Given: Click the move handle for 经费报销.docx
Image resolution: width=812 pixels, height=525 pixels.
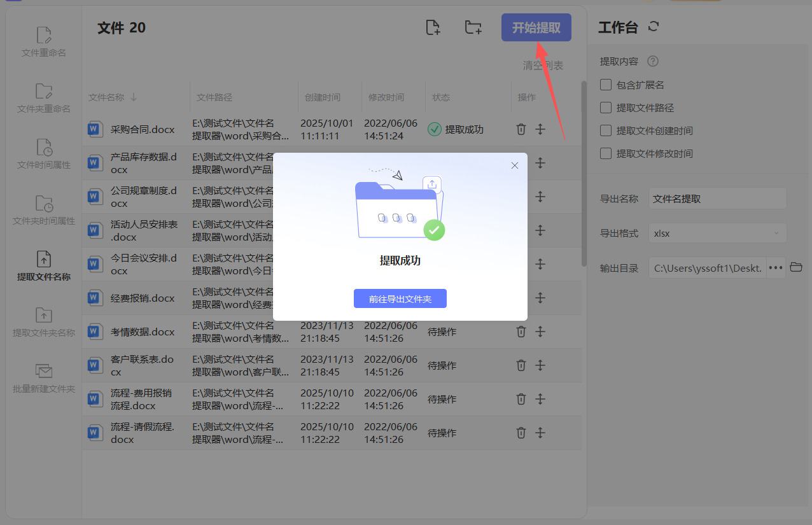Looking at the screenshot, I should pos(540,298).
